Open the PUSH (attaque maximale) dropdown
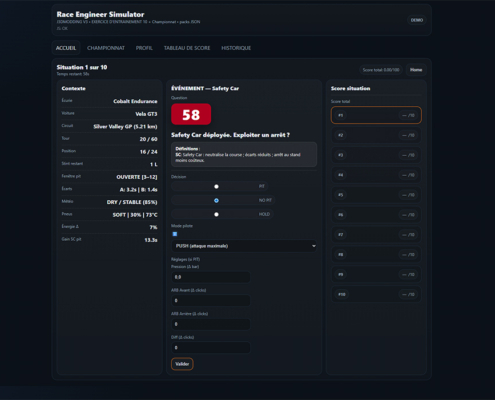 click(x=244, y=246)
